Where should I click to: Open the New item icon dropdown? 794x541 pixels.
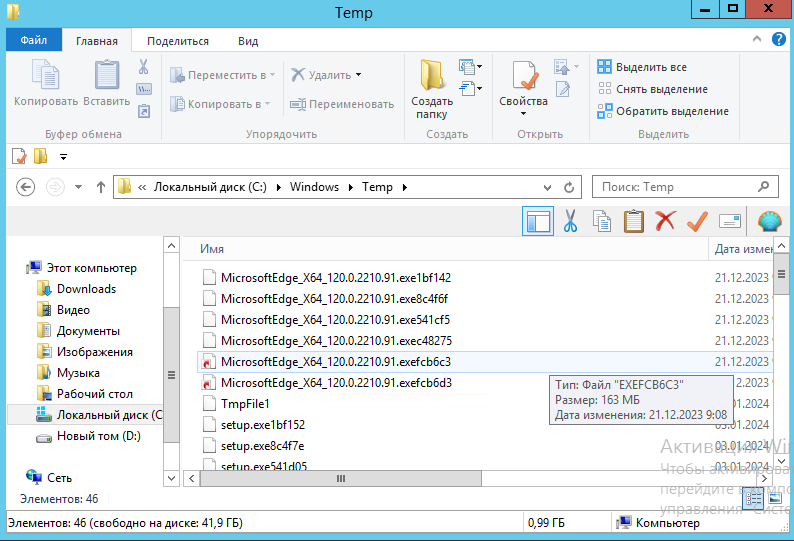point(470,66)
